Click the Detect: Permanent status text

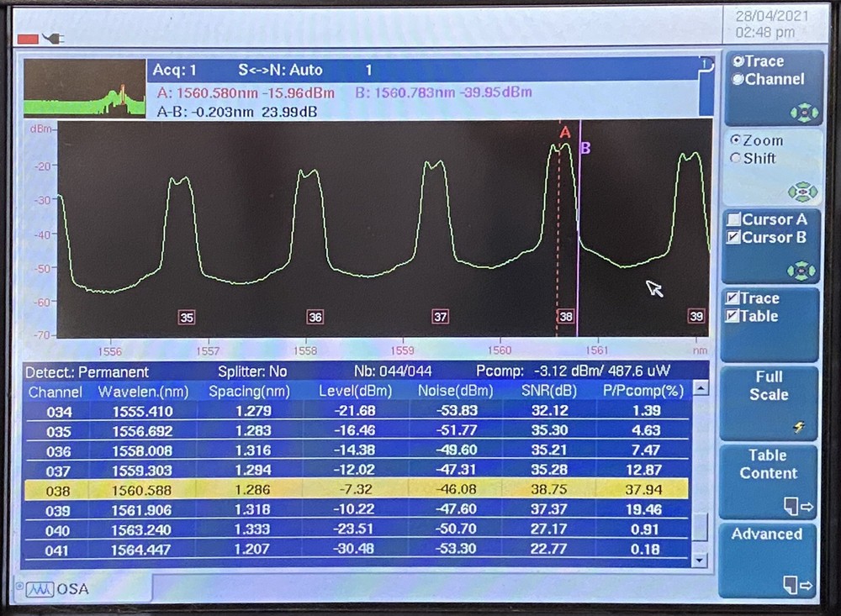click(87, 372)
